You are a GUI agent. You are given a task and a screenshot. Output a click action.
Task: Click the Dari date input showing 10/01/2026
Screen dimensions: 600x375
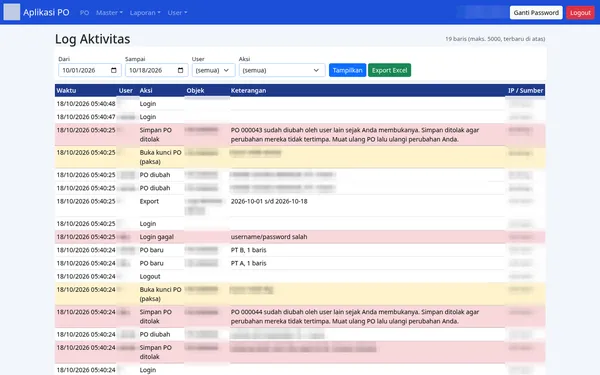coord(90,70)
